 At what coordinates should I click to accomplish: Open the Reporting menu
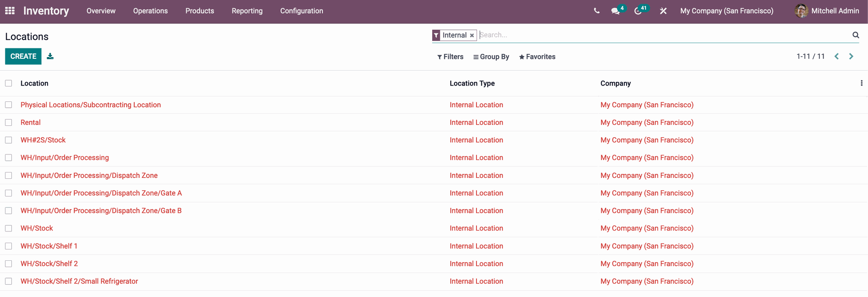click(247, 11)
